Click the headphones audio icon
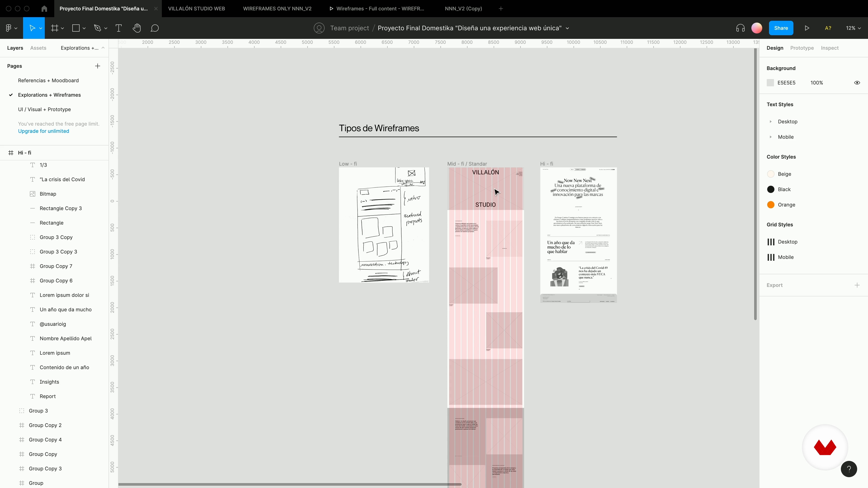Image resolution: width=868 pixels, height=488 pixels. point(740,28)
